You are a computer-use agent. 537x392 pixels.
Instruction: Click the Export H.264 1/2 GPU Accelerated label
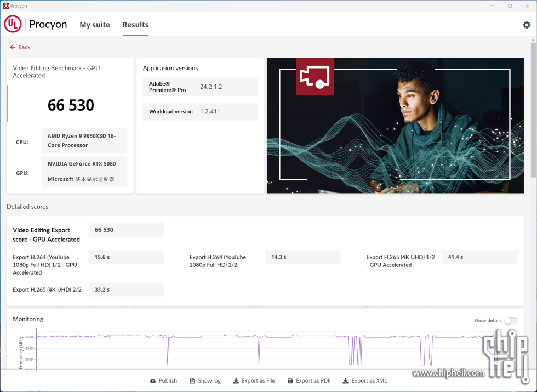pyautogui.click(x=45, y=265)
